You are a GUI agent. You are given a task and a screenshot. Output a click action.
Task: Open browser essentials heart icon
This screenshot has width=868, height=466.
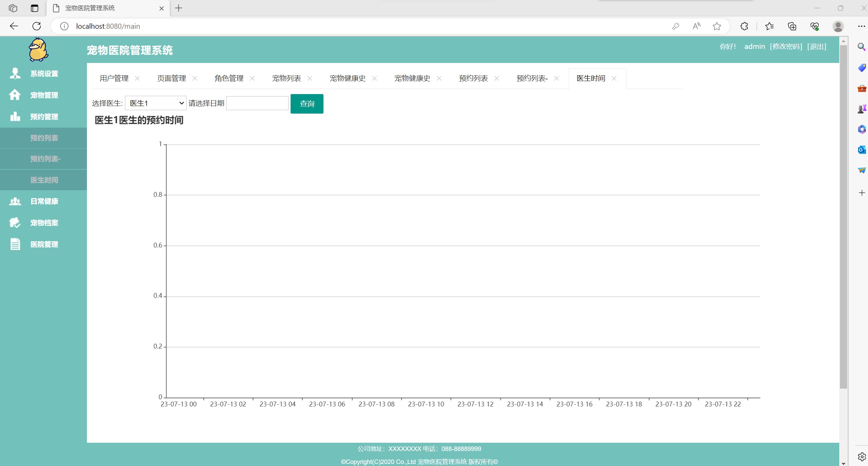click(x=815, y=26)
